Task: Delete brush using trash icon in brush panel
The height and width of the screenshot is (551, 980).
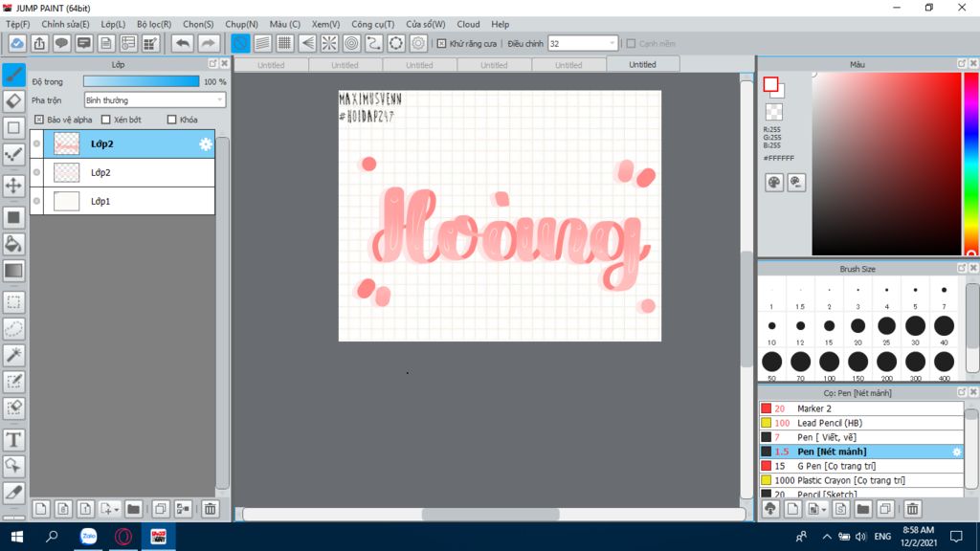Action: pos(912,509)
